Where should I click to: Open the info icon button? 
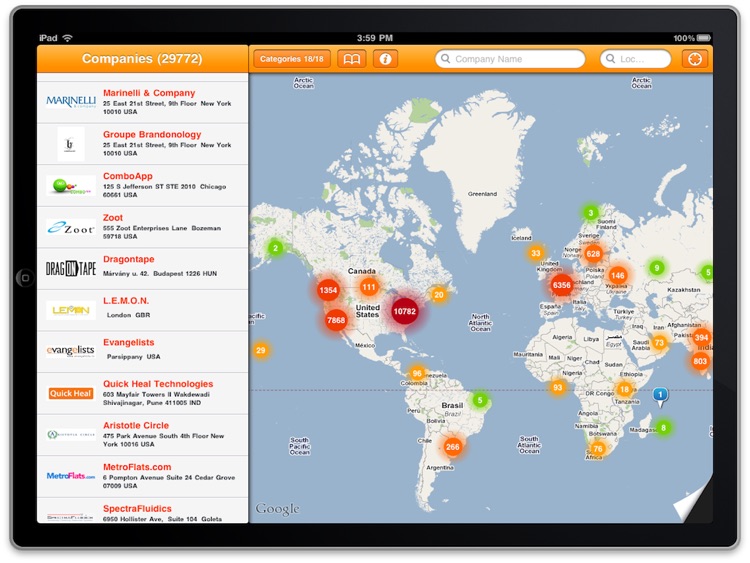386,59
